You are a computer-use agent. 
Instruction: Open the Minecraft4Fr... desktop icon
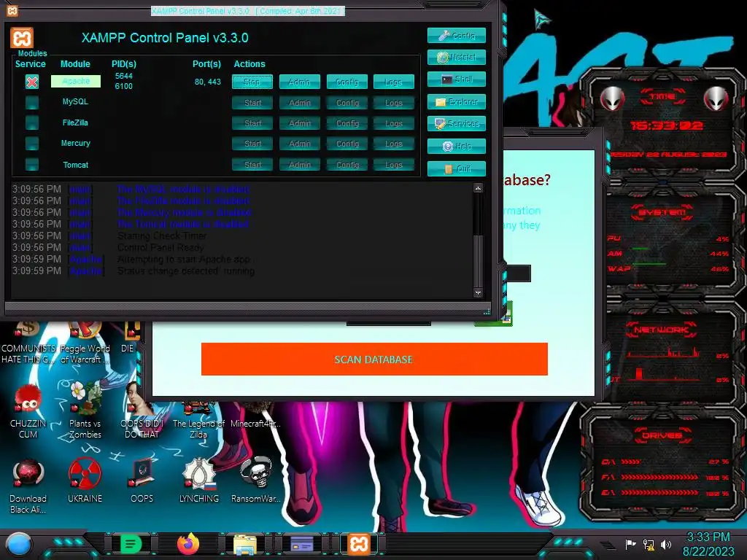(255, 416)
